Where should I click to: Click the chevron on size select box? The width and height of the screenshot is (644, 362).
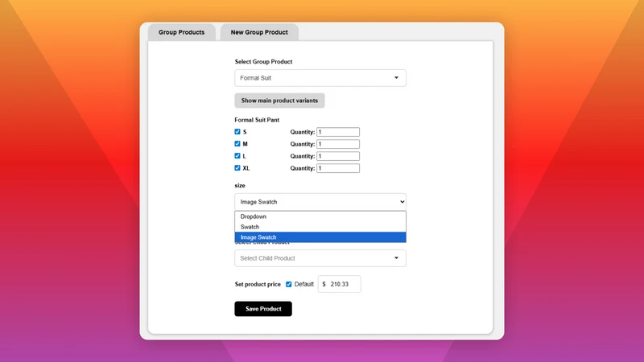coord(402,202)
